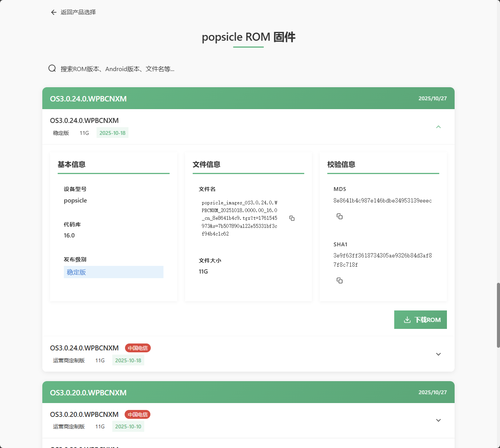Image resolution: width=500 pixels, height=448 pixels.
Task: Click the back arrow to return to product selection
Action: pos(53,12)
